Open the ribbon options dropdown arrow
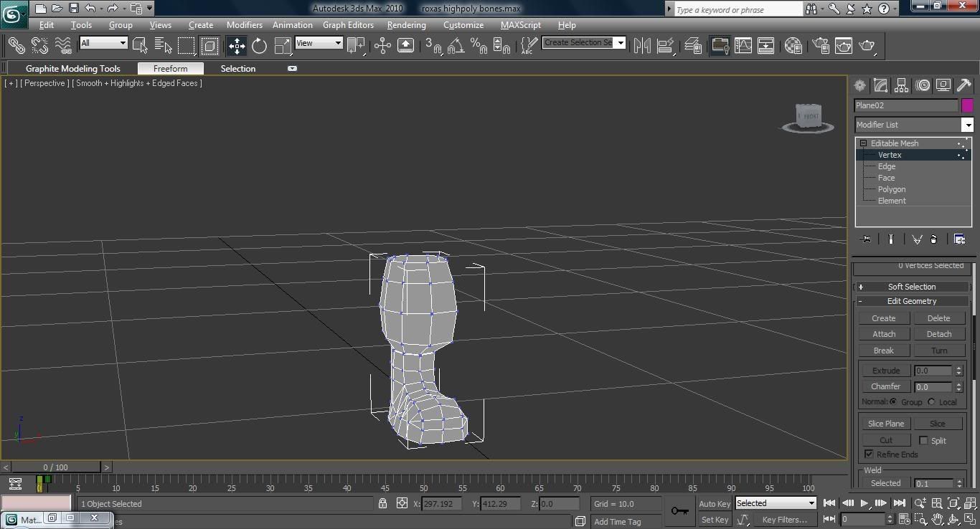980x529 pixels. [x=292, y=69]
